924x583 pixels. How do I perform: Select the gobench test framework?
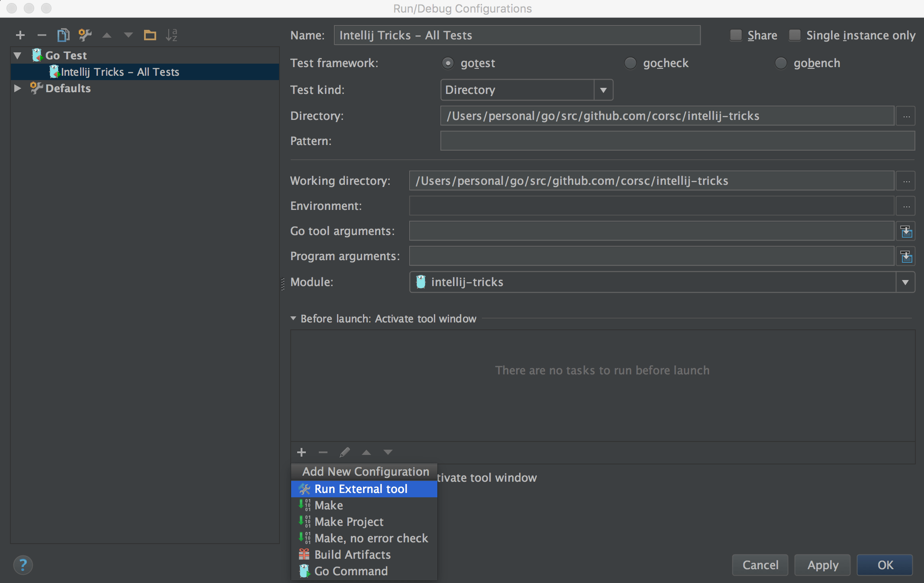[x=781, y=63]
